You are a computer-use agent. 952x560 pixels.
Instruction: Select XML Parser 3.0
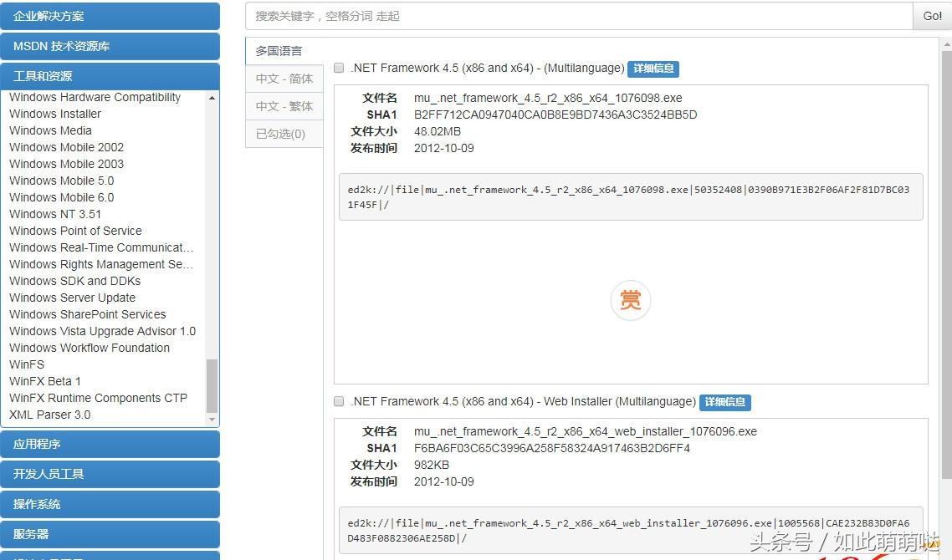(50, 415)
